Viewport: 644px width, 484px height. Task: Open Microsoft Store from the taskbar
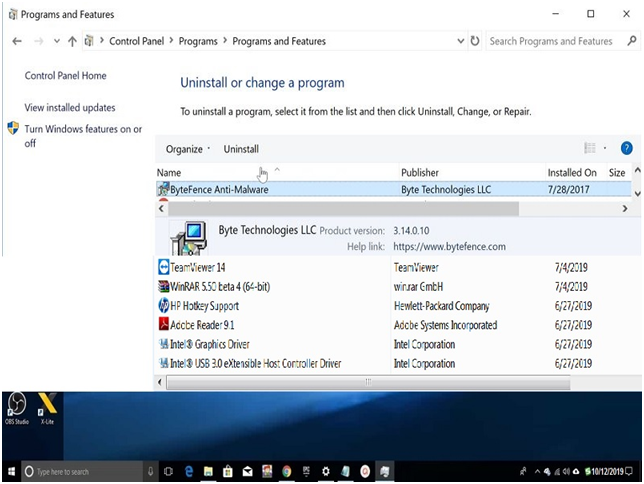(228, 472)
